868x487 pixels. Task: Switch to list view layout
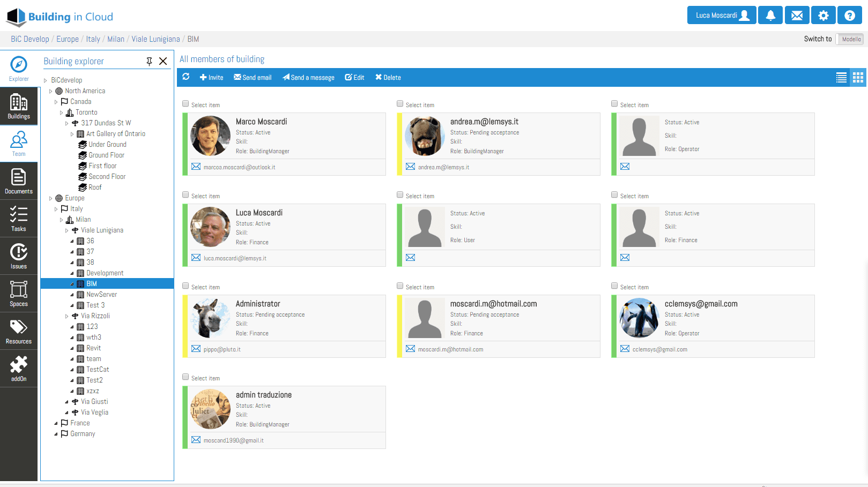point(841,78)
